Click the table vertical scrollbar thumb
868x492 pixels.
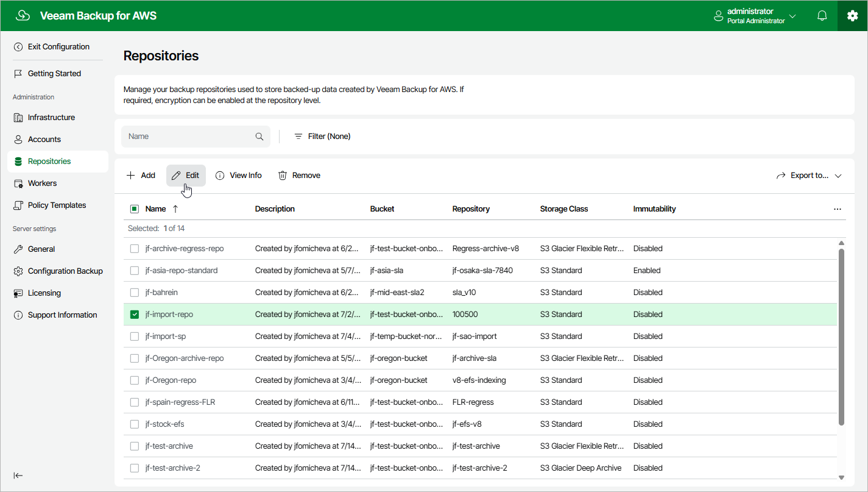[842, 337]
